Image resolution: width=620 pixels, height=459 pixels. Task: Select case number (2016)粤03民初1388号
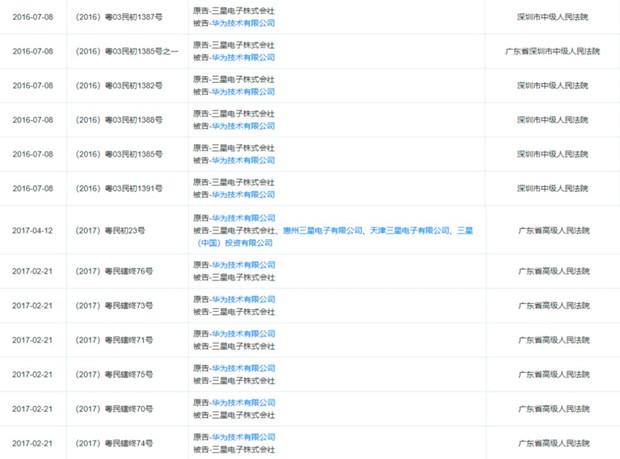(x=119, y=120)
